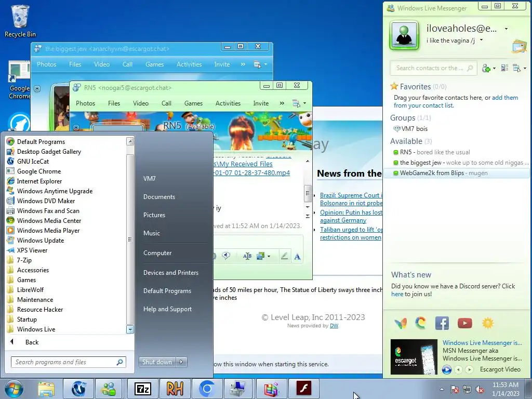The height and width of the screenshot is (399, 532).
Task: Select Activities in the RN5 chat toolbar
Action: click(x=228, y=103)
